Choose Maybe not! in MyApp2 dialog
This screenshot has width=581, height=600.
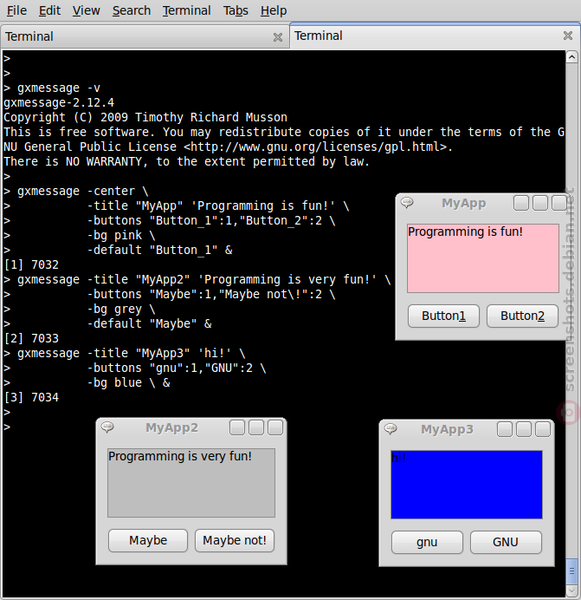pyautogui.click(x=234, y=540)
